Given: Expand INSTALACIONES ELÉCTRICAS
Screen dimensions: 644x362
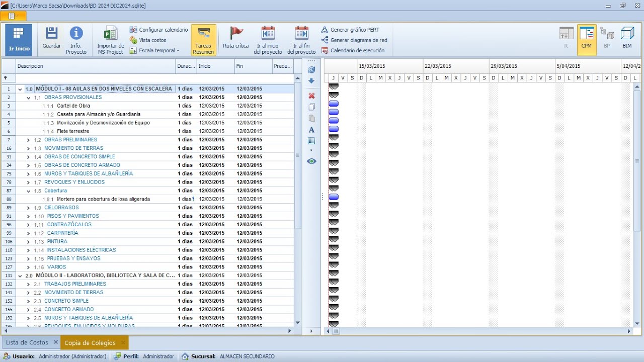Looking at the screenshot, I should point(29,250).
